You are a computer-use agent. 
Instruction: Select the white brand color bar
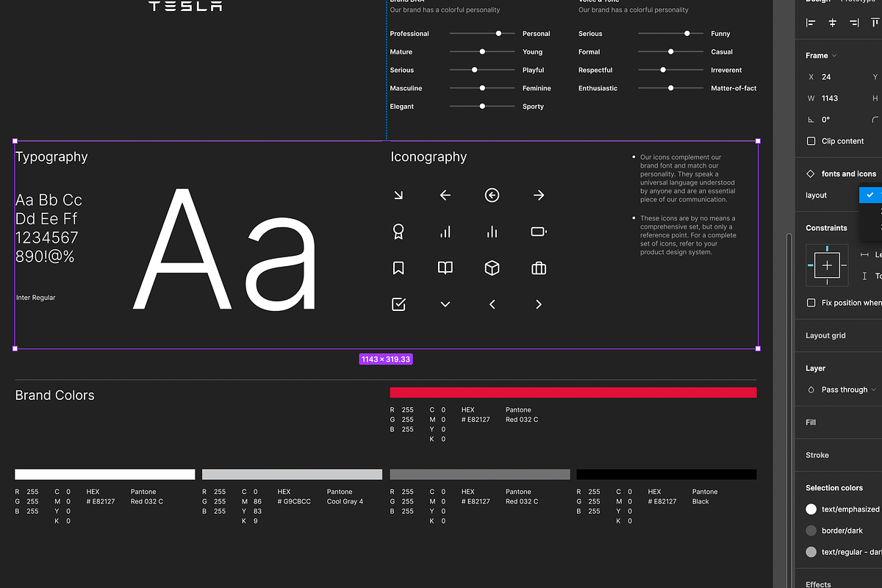coord(105,474)
